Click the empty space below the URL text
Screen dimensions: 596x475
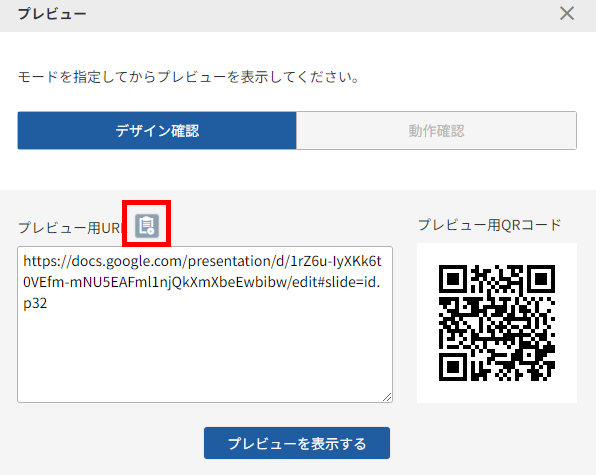pos(205,353)
